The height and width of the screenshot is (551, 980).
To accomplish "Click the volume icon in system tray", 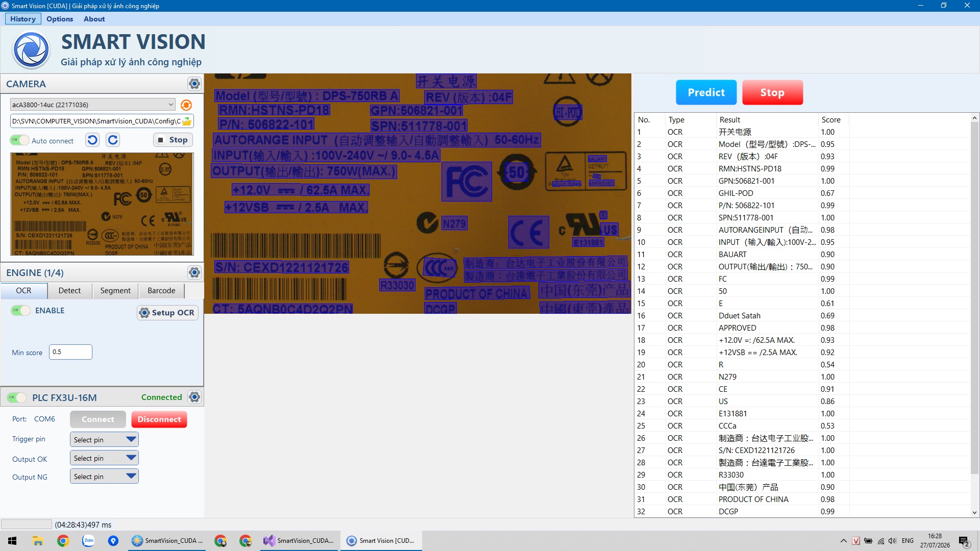I will [x=892, y=541].
